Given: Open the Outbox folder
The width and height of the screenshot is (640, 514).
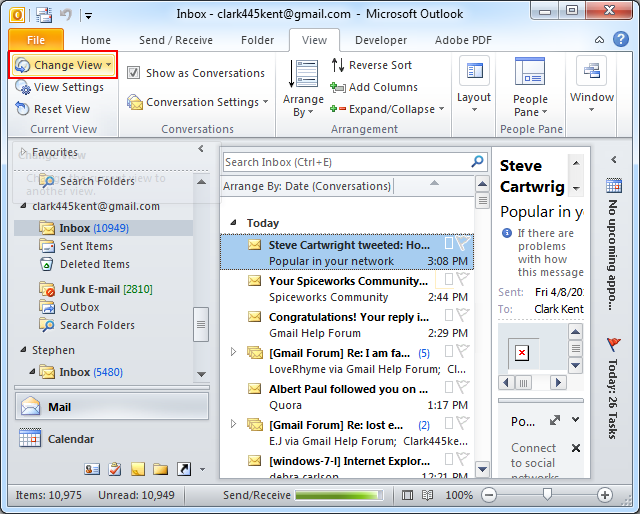Looking at the screenshot, I should [80, 307].
